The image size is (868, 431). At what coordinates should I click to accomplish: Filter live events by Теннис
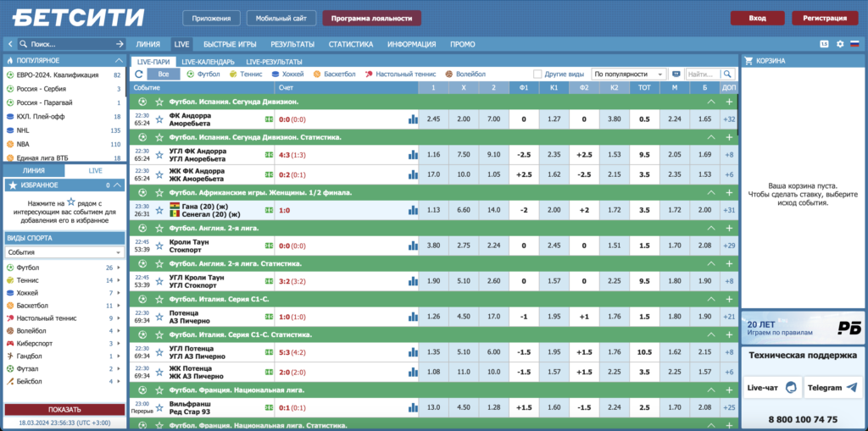(247, 75)
